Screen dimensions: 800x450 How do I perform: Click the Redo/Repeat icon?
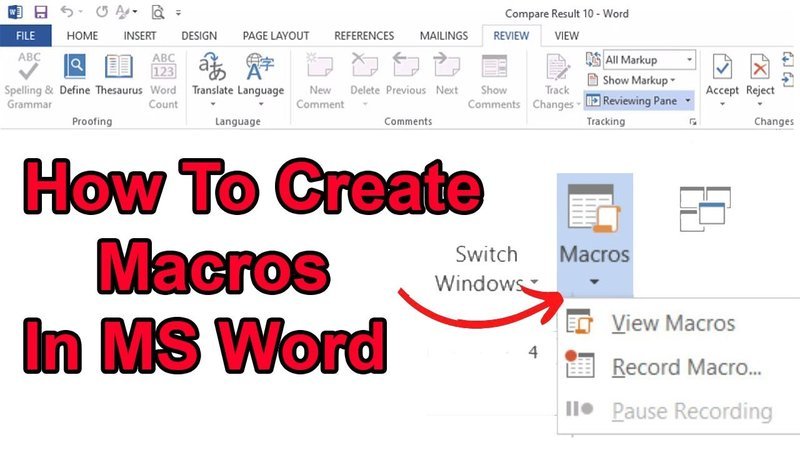[x=102, y=12]
